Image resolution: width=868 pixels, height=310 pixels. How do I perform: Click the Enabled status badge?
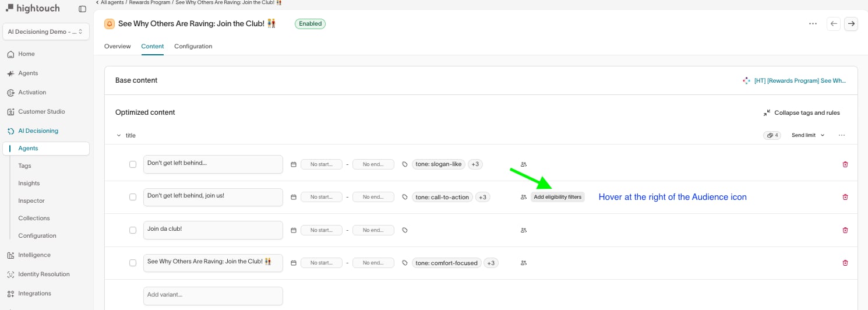[x=310, y=24]
